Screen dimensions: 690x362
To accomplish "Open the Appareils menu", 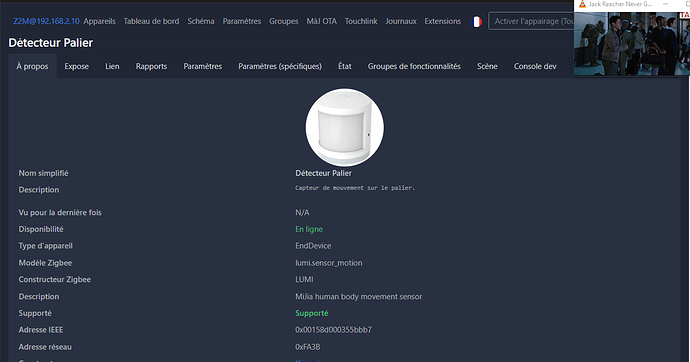I will [x=99, y=21].
